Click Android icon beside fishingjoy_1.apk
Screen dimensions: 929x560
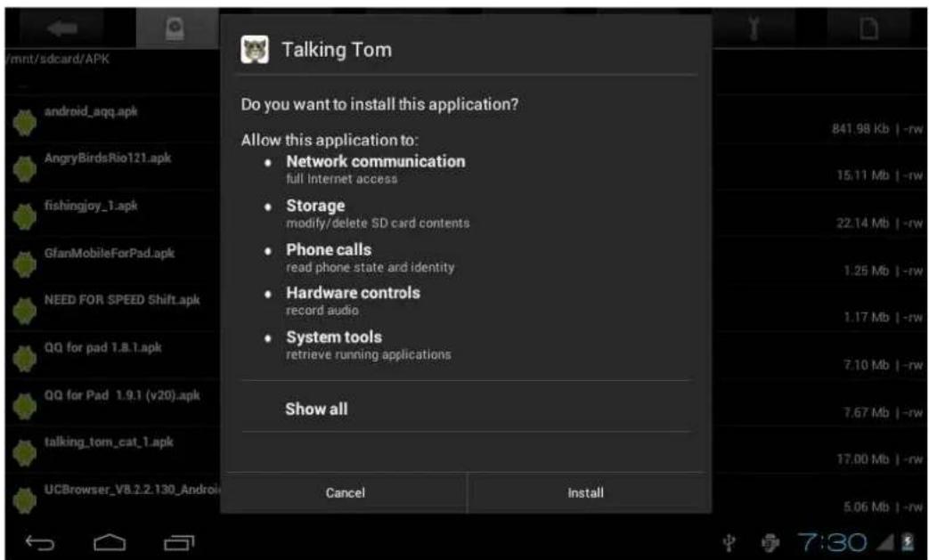coord(24,216)
